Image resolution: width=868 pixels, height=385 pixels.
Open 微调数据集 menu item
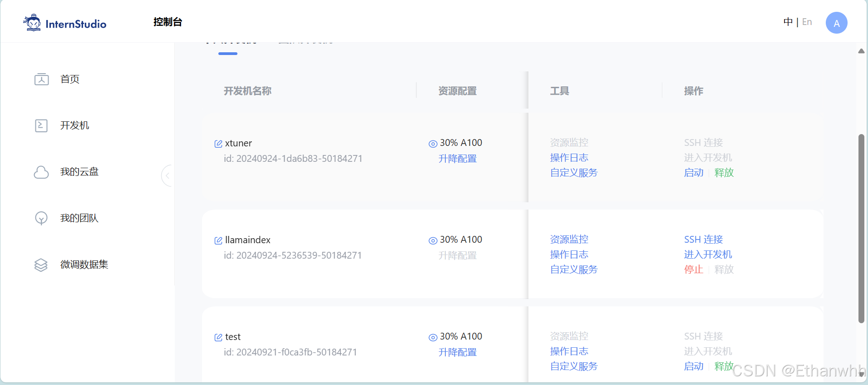(84, 265)
